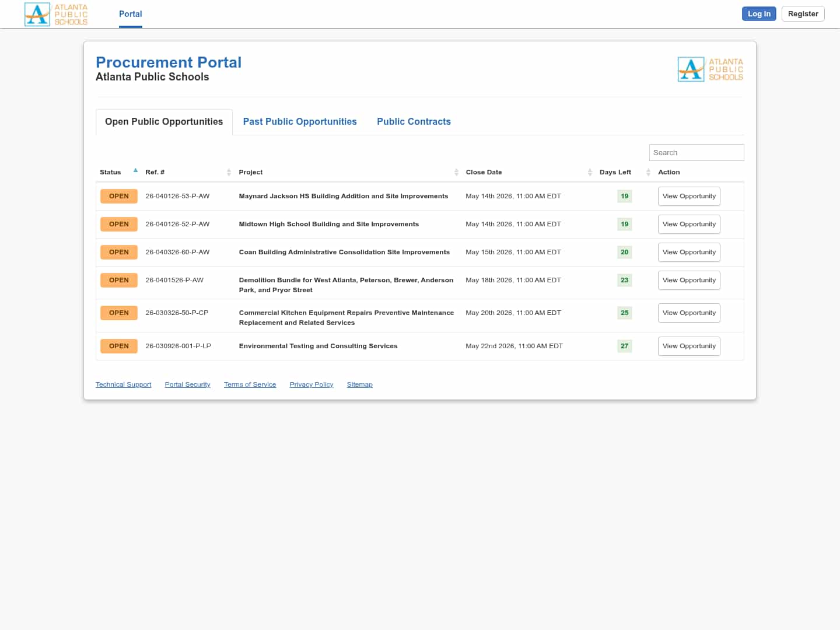
Task: Click the 27 days left badge
Action: (624, 346)
